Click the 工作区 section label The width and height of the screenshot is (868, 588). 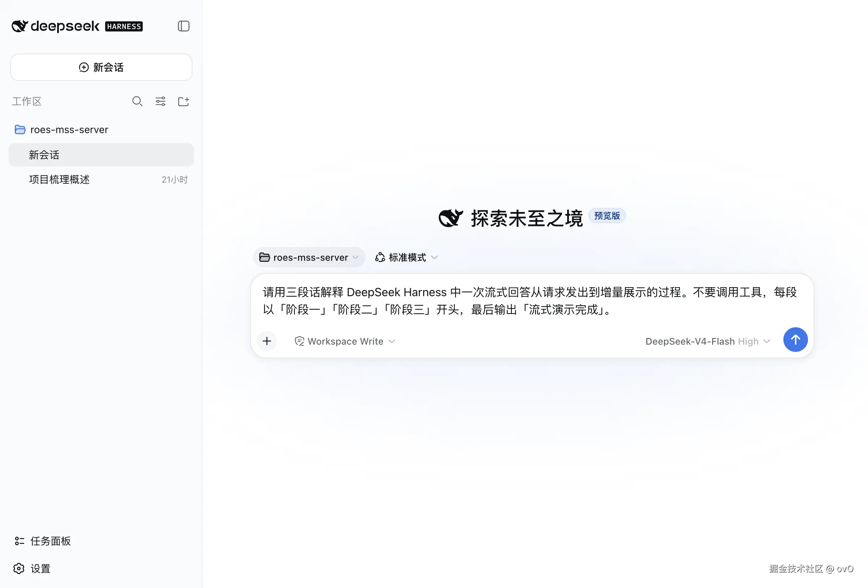26,101
